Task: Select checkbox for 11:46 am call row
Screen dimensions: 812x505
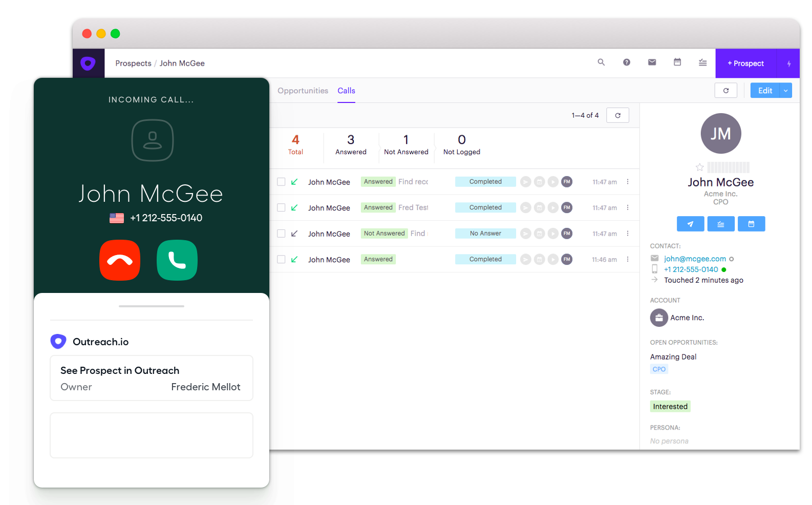Action: [281, 259]
